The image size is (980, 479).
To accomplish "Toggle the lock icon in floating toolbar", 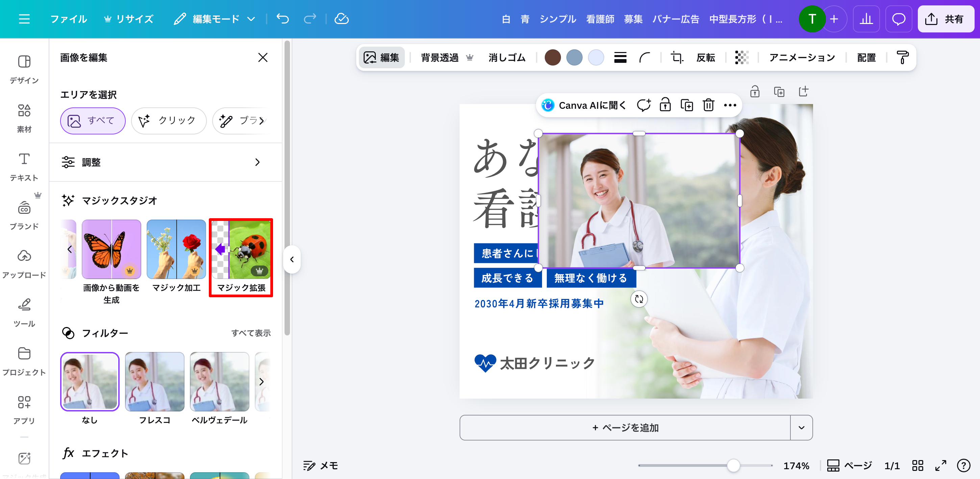I will coord(665,105).
